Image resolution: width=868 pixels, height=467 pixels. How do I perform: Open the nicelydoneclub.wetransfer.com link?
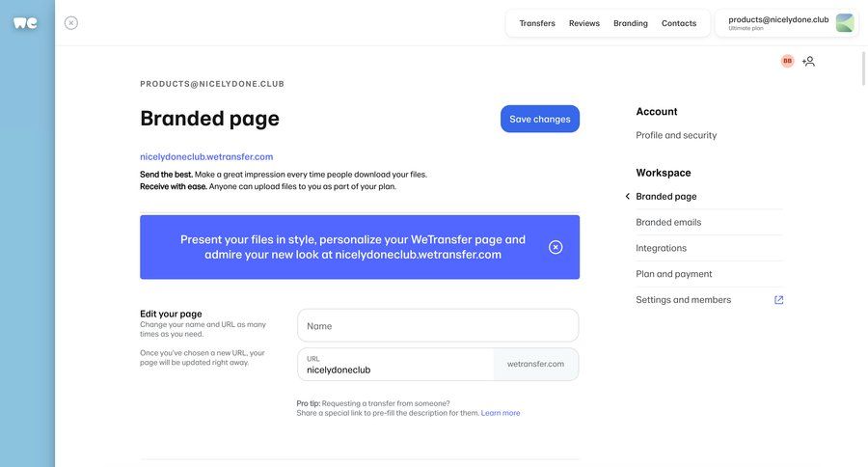pyautogui.click(x=206, y=156)
